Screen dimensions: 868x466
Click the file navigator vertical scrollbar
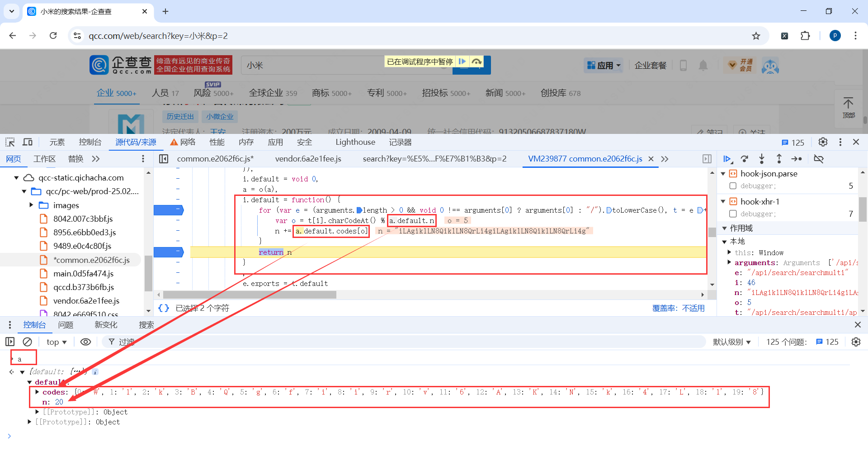pos(148,273)
